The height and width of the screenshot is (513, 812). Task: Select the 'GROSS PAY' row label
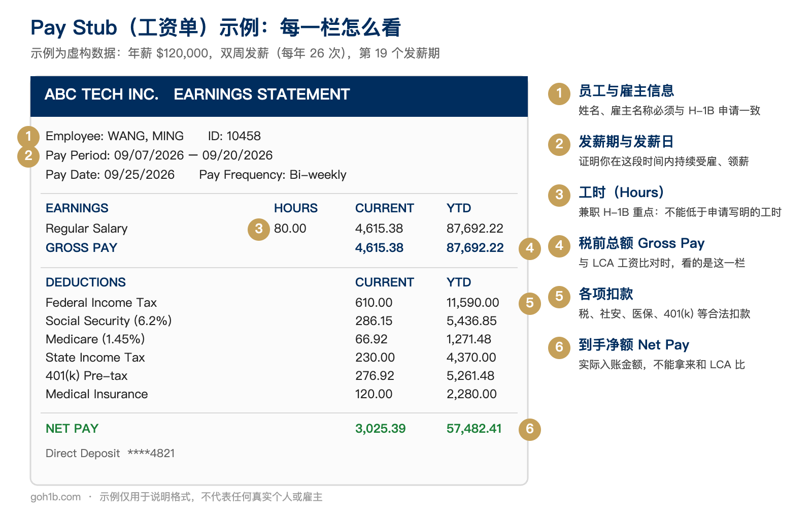(82, 248)
